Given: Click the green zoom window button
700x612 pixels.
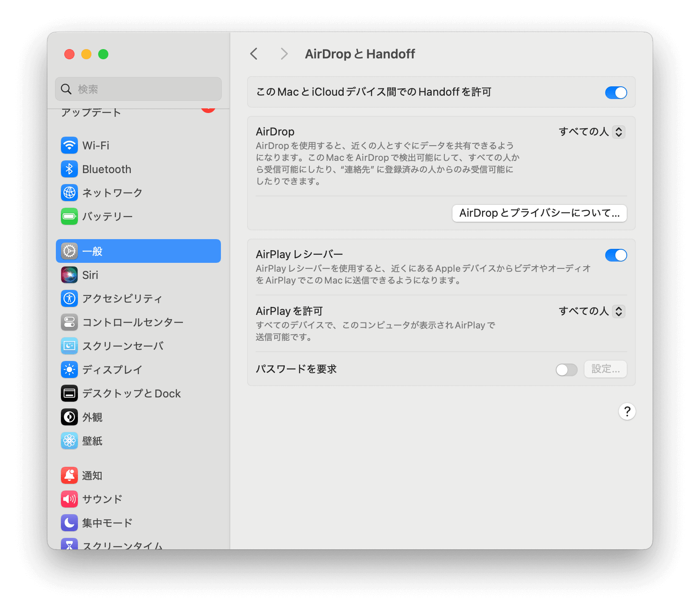Looking at the screenshot, I should point(103,54).
